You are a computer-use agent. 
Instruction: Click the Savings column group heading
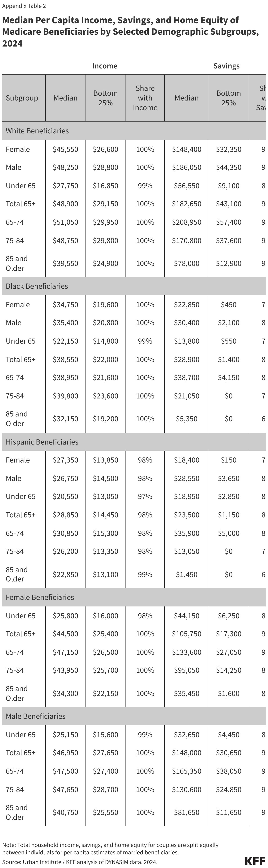point(226,66)
